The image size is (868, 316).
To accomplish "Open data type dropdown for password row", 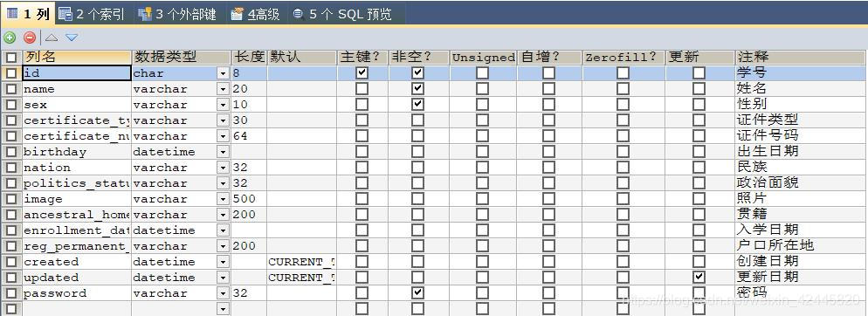I will point(223,293).
